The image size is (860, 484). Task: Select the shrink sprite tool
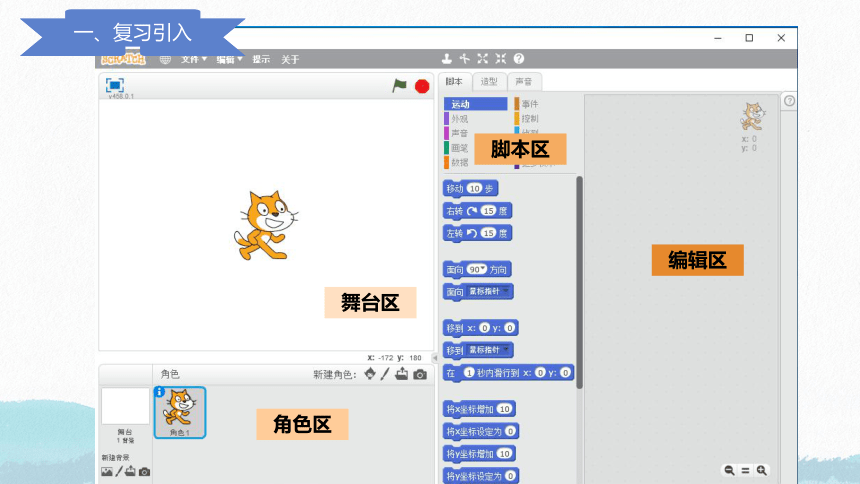pos(501,58)
